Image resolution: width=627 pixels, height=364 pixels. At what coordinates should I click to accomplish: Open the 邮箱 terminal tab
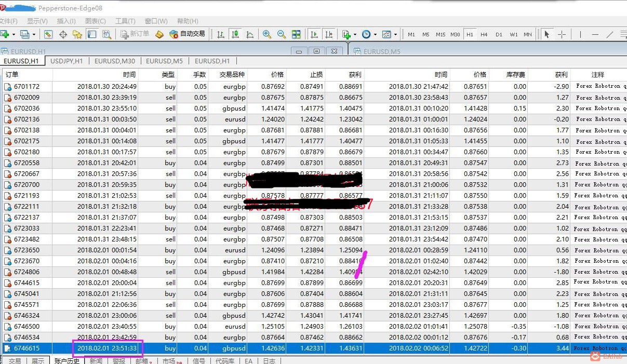pos(143,360)
